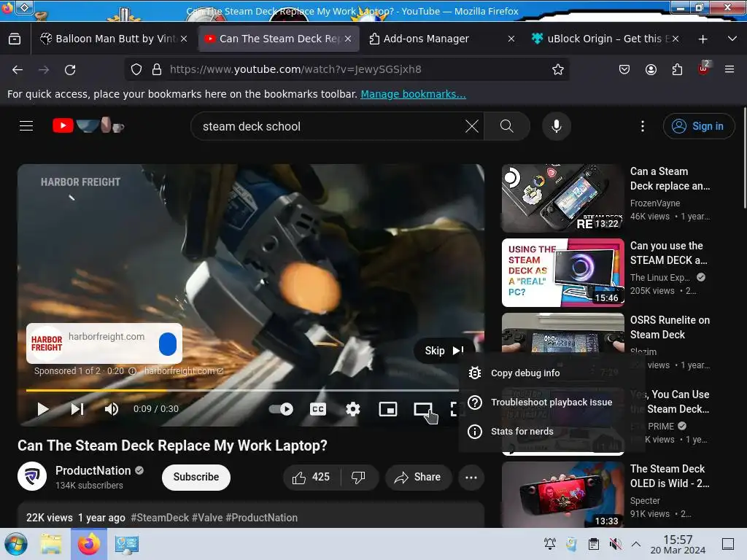Open ad info icon next to Sponsored
The image size is (747, 560).
[x=133, y=371]
